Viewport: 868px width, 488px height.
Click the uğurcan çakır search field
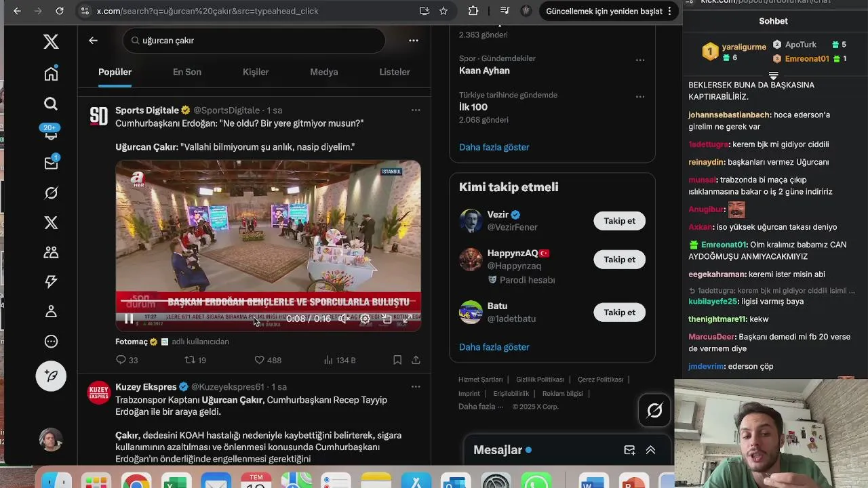[254, 41]
